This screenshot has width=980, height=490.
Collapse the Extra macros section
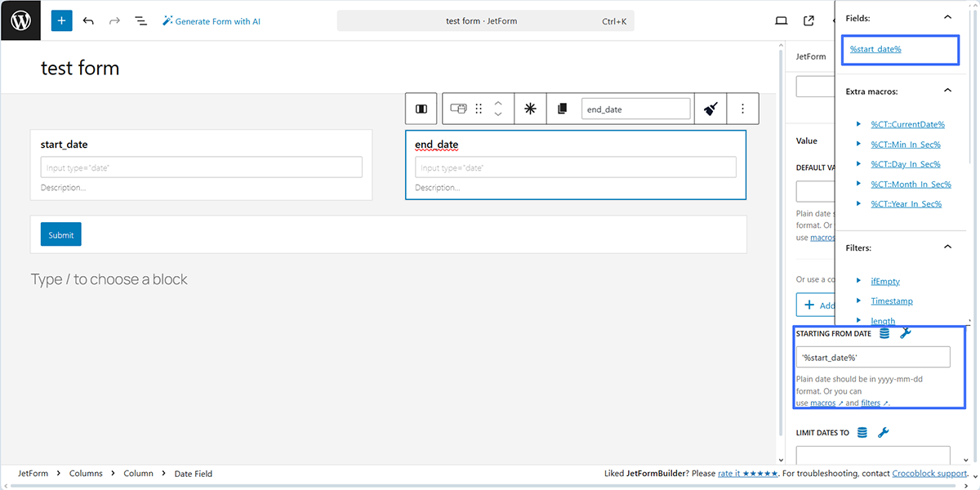[x=947, y=91]
